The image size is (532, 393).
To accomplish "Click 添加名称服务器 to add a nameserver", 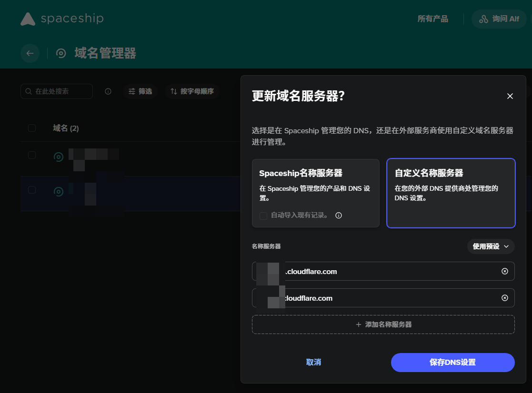I will coord(383,324).
